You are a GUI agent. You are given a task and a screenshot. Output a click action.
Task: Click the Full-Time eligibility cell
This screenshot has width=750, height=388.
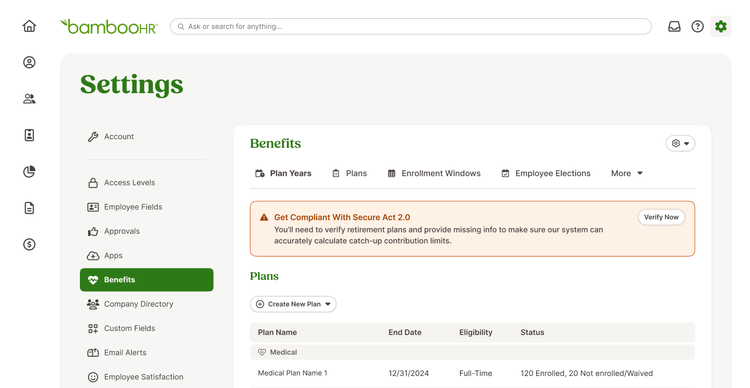click(475, 373)
